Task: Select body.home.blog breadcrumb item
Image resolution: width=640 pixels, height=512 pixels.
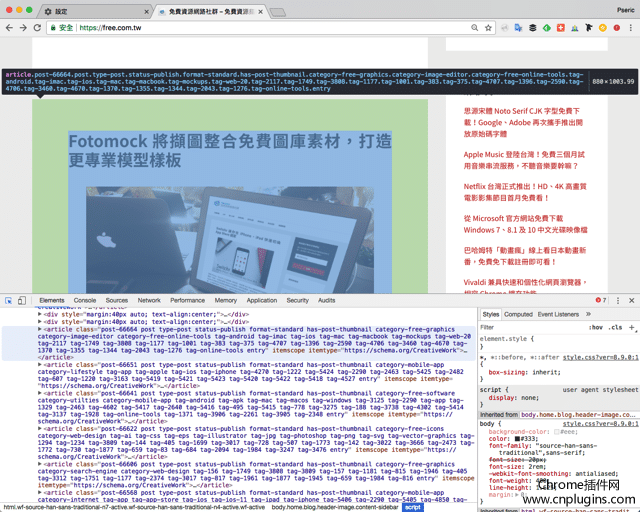Action: coord(335,507)
